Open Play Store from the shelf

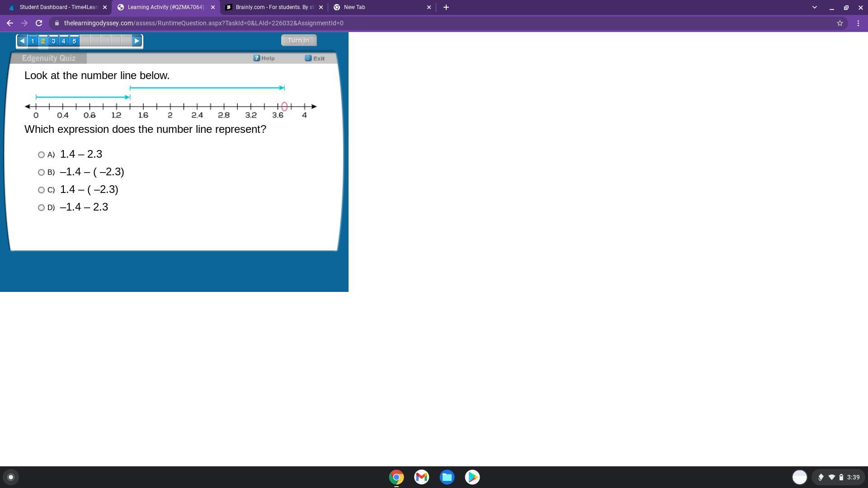pyautogui.click(x=472, y=477)
